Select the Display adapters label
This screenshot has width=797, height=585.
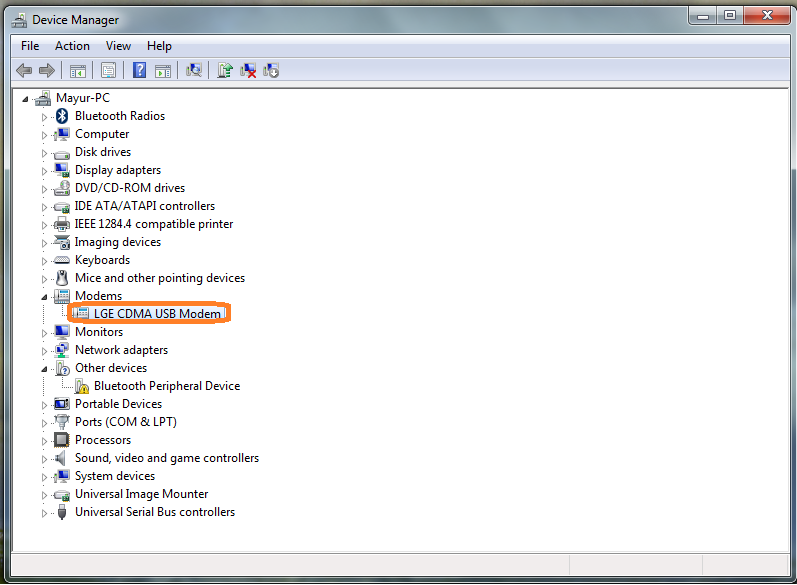coord(118,170)
